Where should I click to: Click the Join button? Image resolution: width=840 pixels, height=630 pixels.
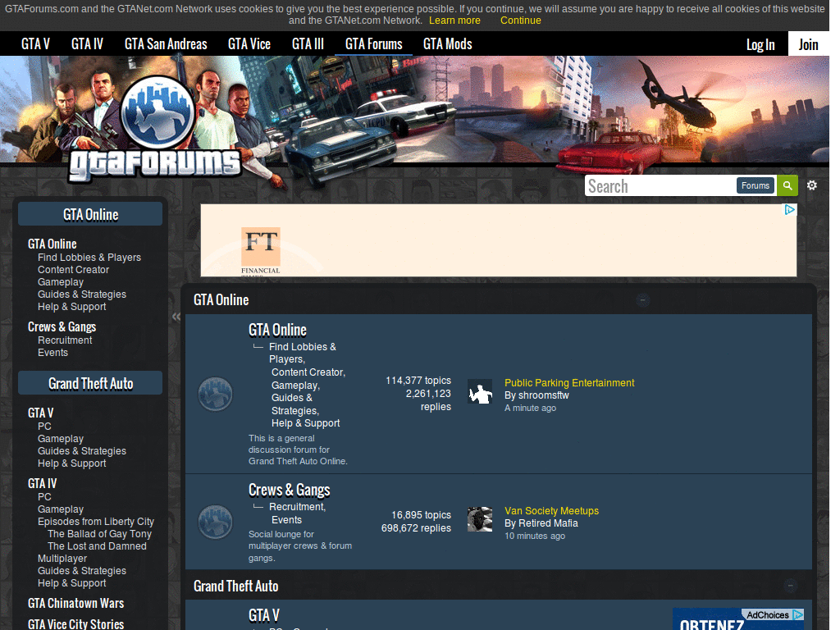click(808, 44)
